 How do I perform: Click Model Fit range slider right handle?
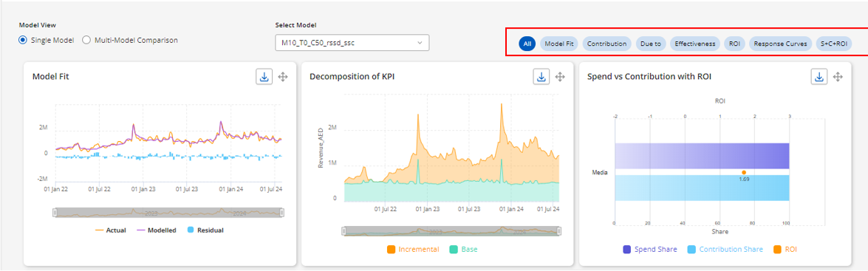point(281,213)
